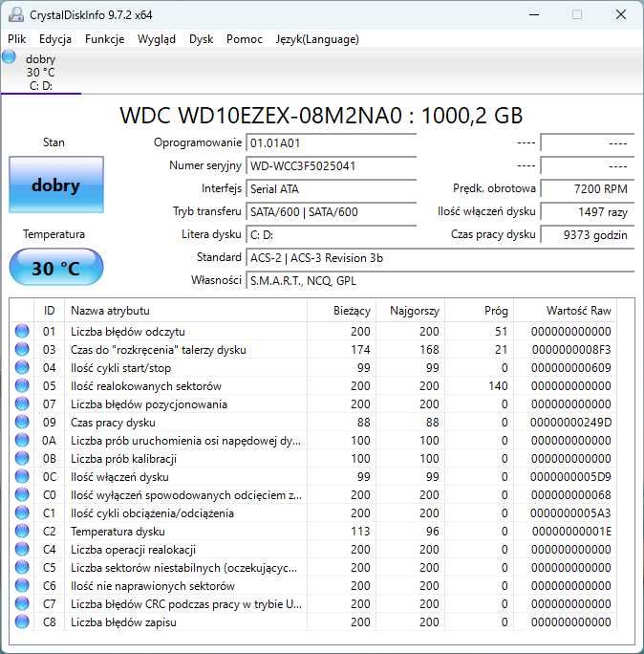Click the status orb for attribute C5
Viewport: 644px width, 654px height.
pyautogui.click(x=22, y=567)
